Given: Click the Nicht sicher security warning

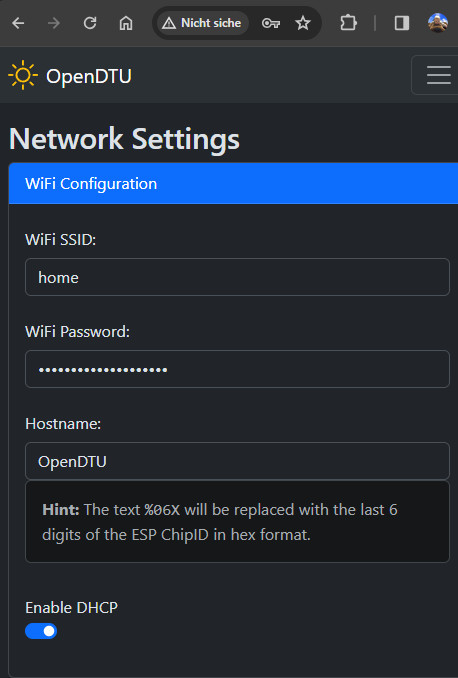Looking at the screenshot, I should (x=202, y=23).
